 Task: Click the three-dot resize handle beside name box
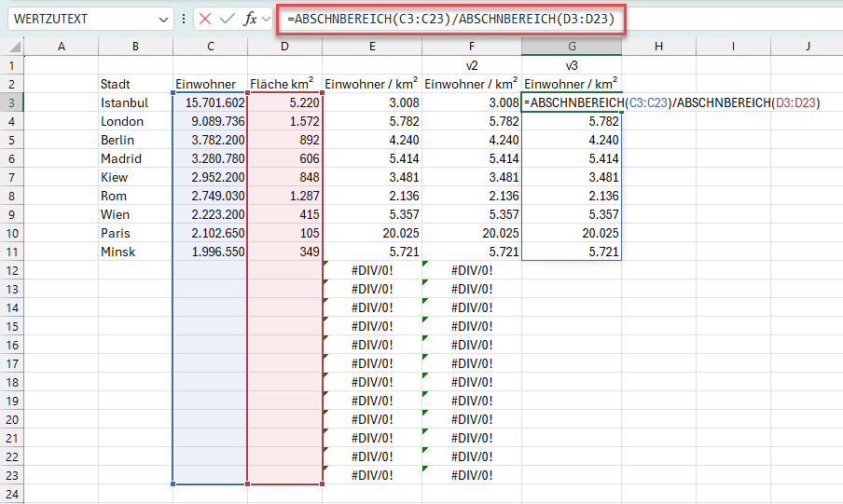(183, 19)
